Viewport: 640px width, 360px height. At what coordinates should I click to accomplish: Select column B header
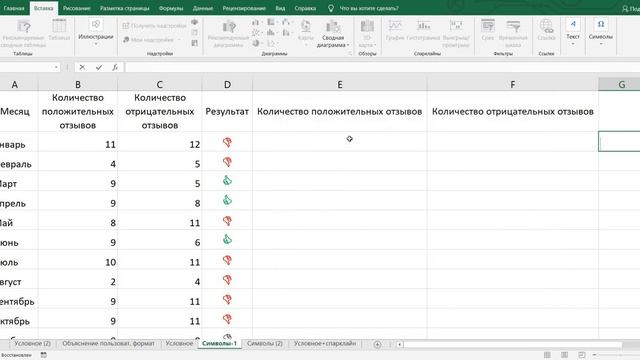[78, 84]
